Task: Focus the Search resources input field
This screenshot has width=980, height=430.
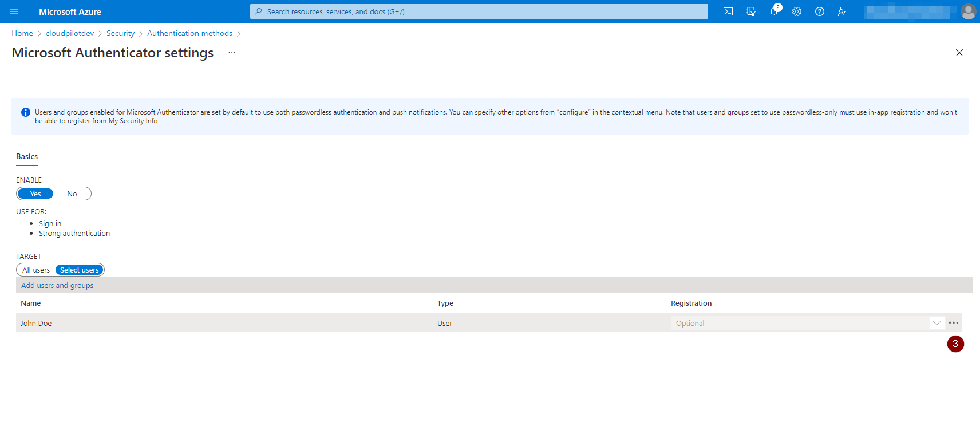Action: pos(479,11)
